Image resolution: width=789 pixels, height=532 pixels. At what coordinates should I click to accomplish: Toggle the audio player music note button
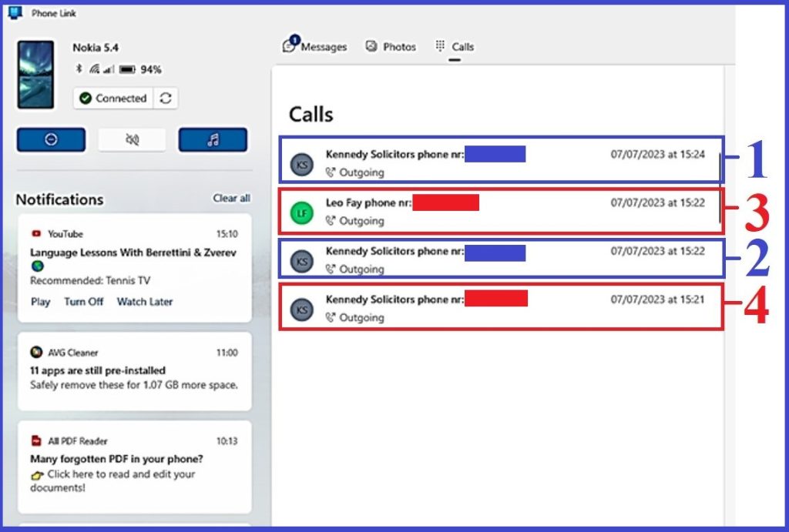(213, 140)
